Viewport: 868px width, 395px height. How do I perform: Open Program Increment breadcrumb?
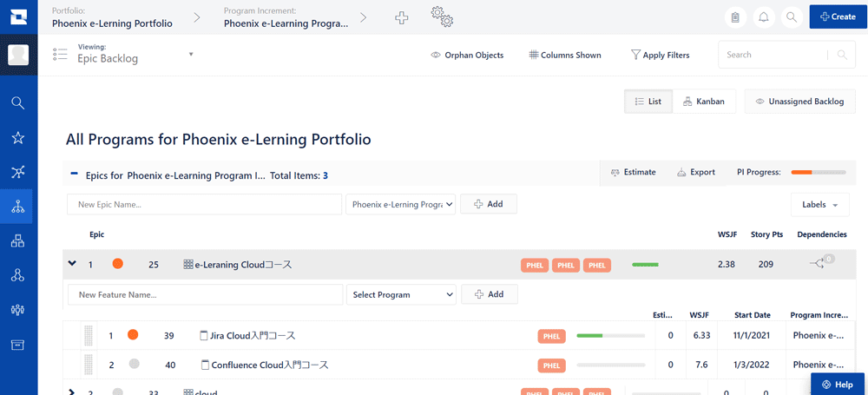[286, 23]
